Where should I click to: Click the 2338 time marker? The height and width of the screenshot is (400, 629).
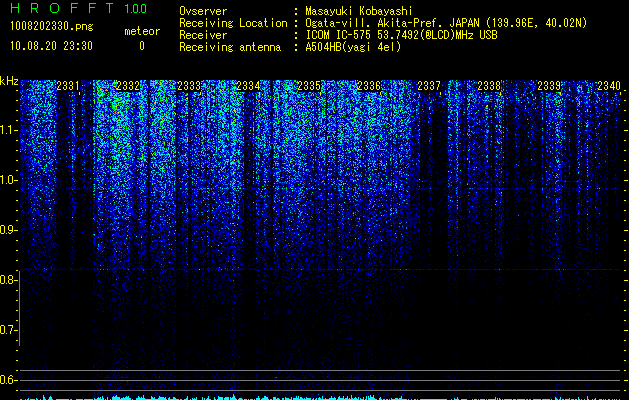pyautogui.click(x=489, y=86)
